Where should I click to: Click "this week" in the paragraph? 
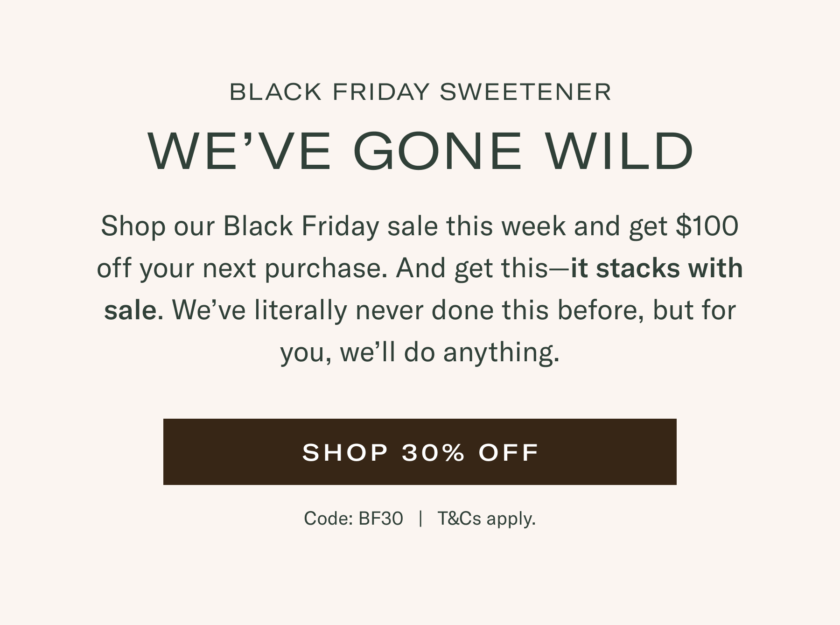pyautogui.click(x=507, y=226)
